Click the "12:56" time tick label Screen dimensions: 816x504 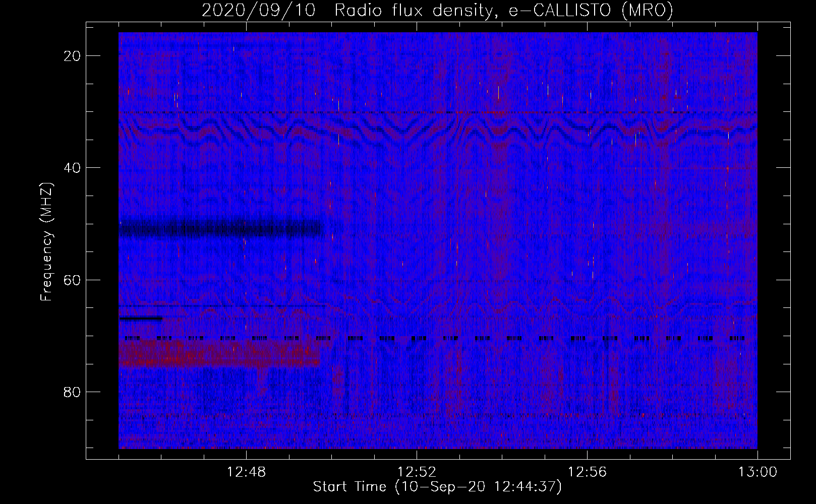tap(587, 472)
